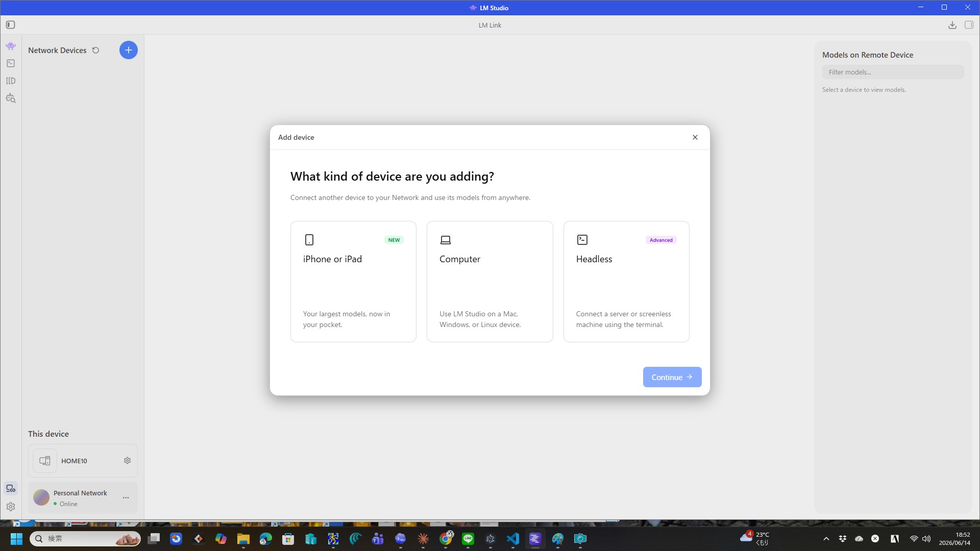Open the My Models library sidebar icon
The width and height of the screenshot is (980, 551).
[11, 81]
